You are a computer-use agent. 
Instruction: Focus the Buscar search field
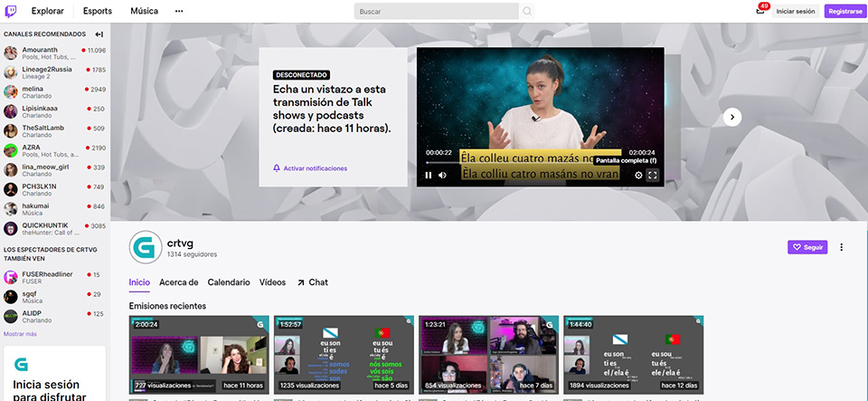[x=437, y=11]
